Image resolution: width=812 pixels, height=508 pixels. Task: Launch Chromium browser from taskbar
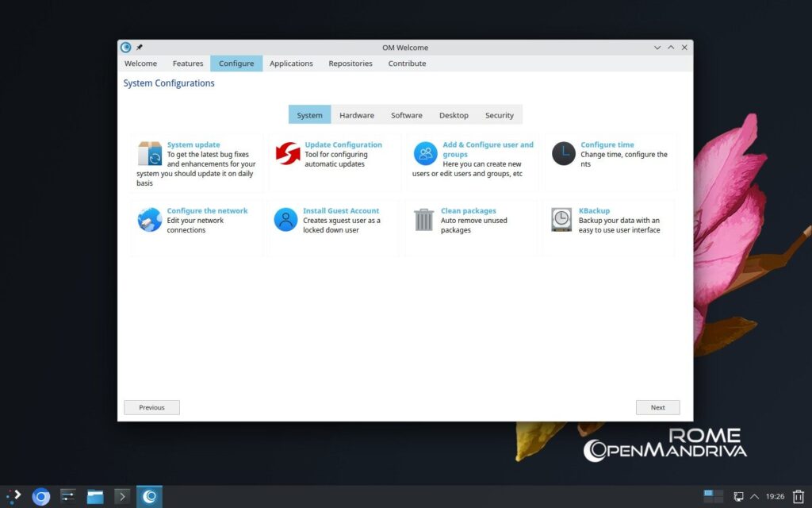(x=41, y=497)
